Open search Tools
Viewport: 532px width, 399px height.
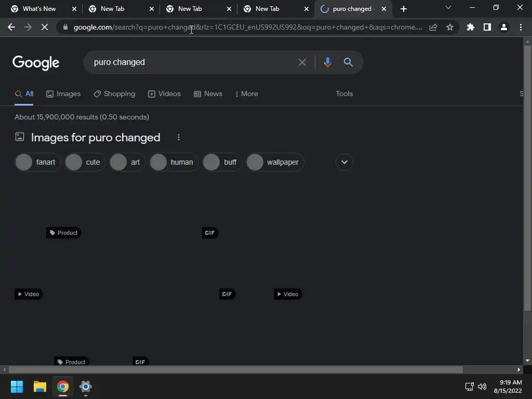point(344,94)
